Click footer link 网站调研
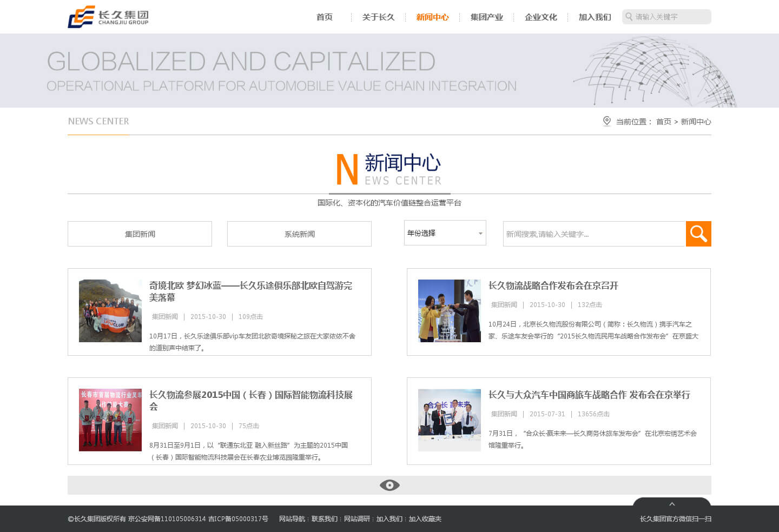The width and height of the screenshot is (779, 532). click(x=357, y=519)
